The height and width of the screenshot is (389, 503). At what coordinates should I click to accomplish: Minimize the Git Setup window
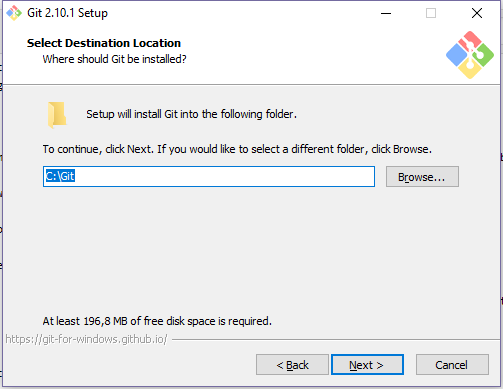pos(386,13)
